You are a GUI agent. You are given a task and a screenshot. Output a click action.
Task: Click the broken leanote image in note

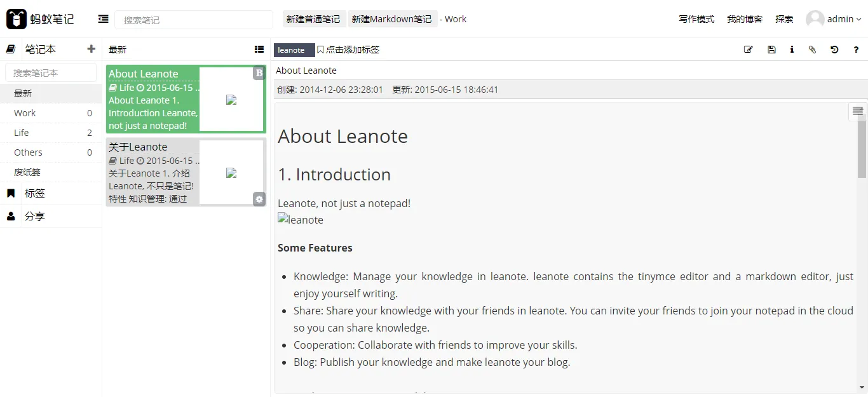301,220
